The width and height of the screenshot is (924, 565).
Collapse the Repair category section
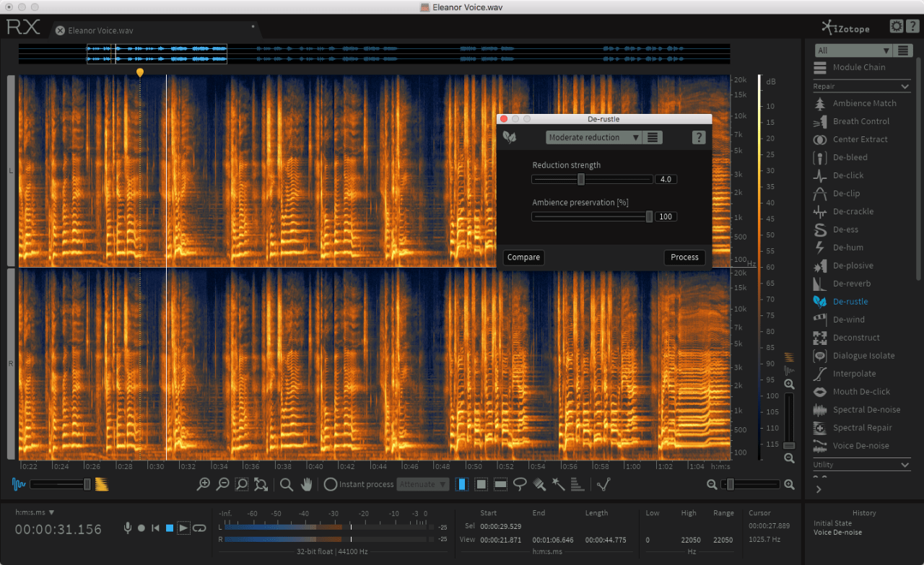[905, 87]
